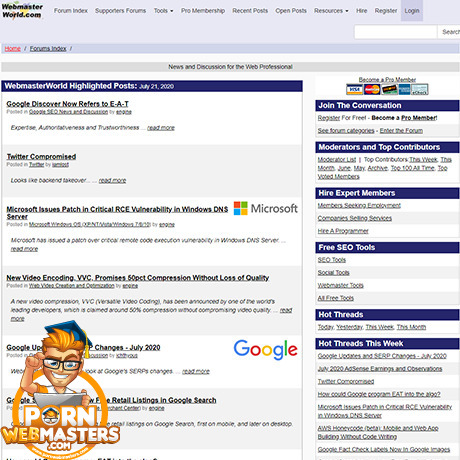Open the Moderator List link
Viewport: 460px width, 460px height.
pyautogui.click(x=337, y=160)
